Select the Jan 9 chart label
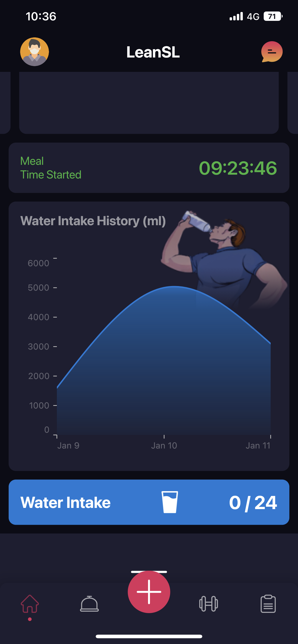The width and height of the screenshot is (298, 644). coord(68,445)
